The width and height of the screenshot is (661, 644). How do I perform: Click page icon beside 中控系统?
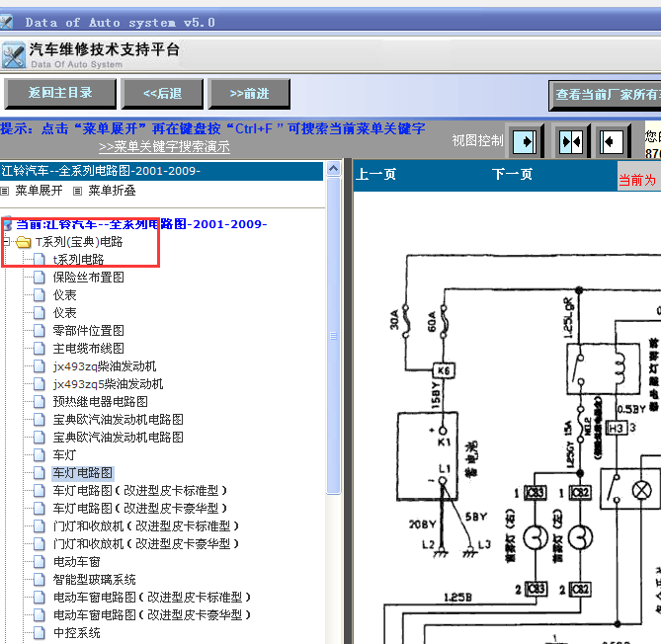pyautogui.click(x=40, y=632)
